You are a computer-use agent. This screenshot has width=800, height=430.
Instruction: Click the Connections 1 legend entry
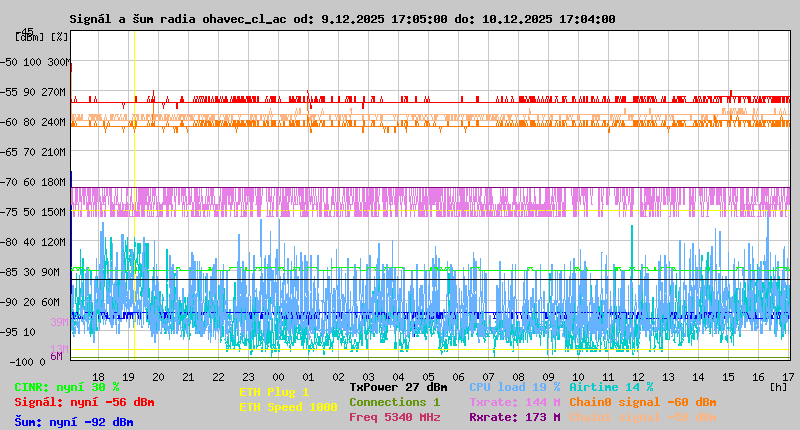[394, 402]
